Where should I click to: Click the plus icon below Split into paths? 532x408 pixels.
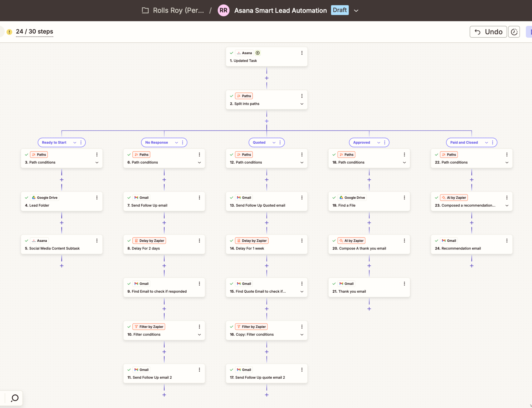(267, 121)
